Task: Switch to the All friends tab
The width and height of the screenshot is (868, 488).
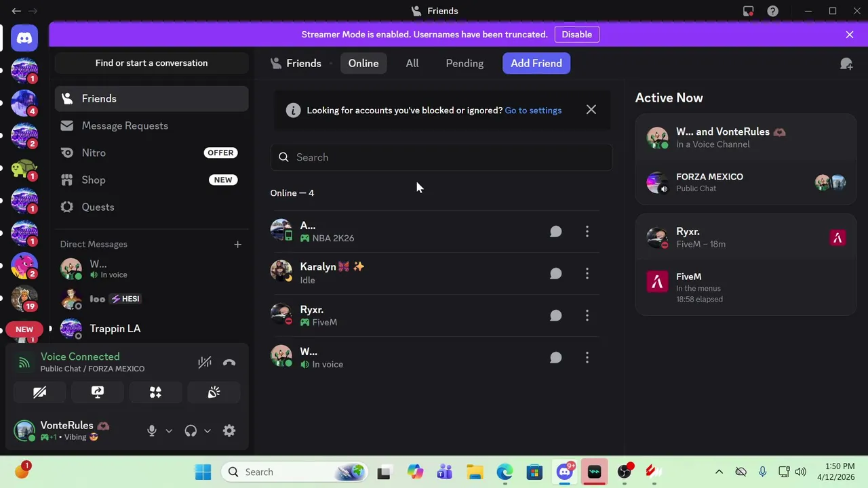Action: point(412,64)
